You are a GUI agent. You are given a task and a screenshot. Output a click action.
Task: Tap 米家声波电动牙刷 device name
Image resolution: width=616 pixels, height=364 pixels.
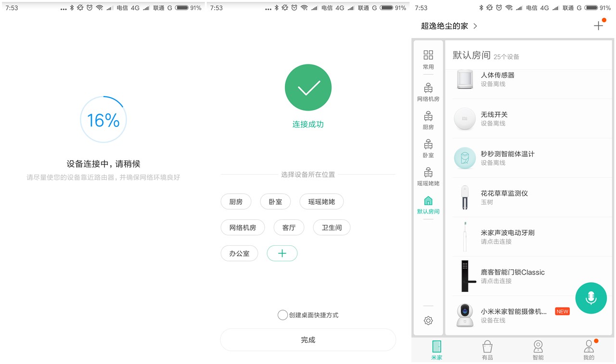pos(508,233)
